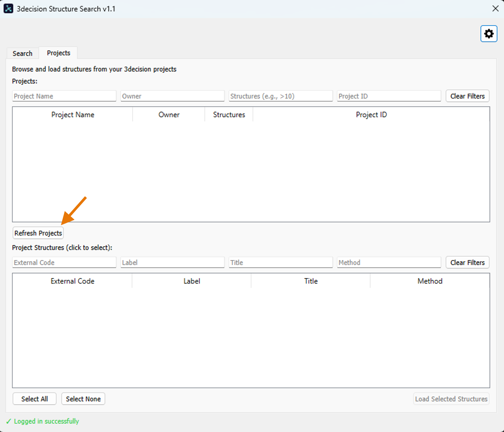Screen dimensions: 504x432
Task: Focus the Project Name filter field
Action: pos(64,96)
